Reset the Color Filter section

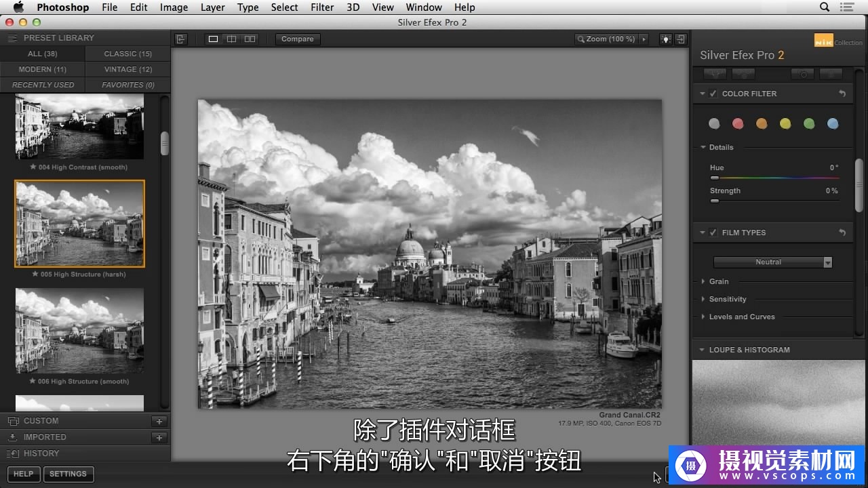point(842,94)
